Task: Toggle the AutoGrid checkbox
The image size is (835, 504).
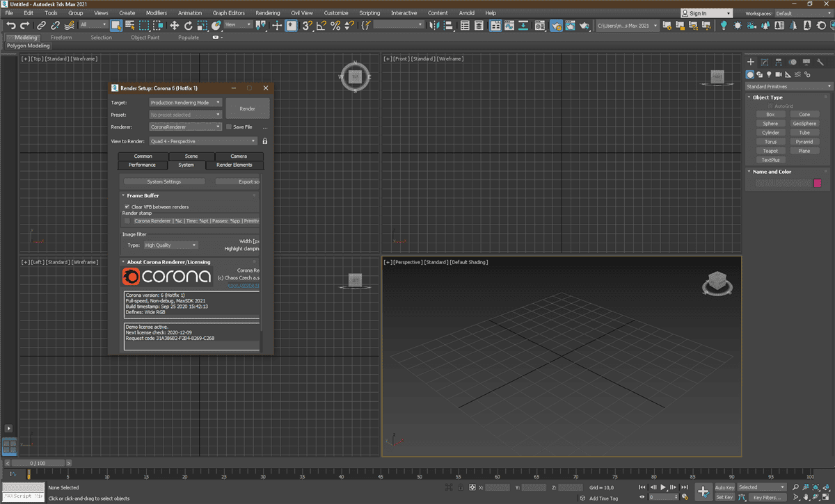Action: coord(770,106)
